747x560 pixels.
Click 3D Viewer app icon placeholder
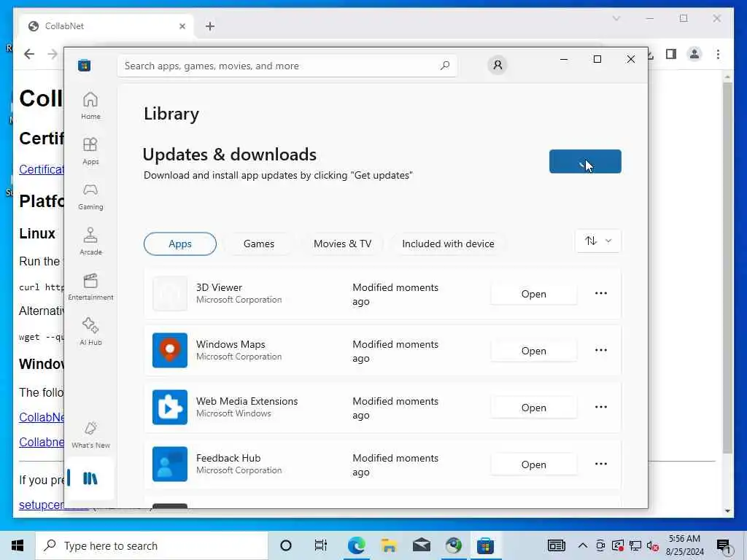(169, 293)
